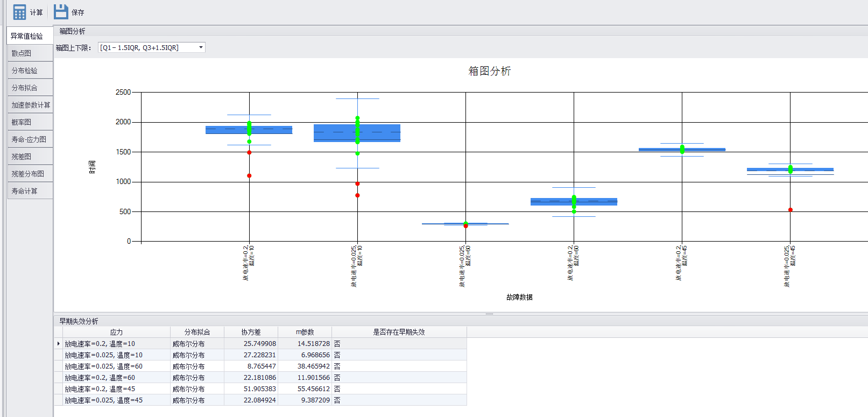Viewport: 868px width, 417px height.
Task: Go to the 加速参数计算 tab
Action: 30,105
